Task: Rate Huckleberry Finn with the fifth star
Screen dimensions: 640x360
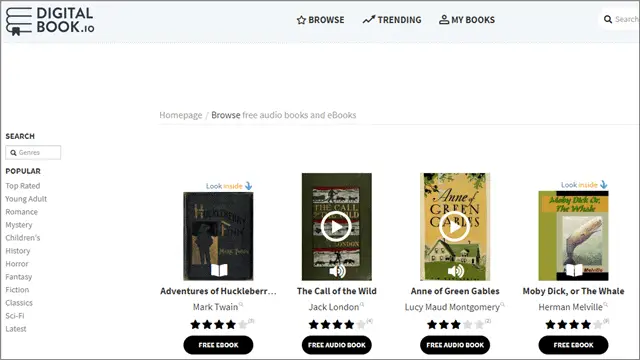Action: [243, 324]
